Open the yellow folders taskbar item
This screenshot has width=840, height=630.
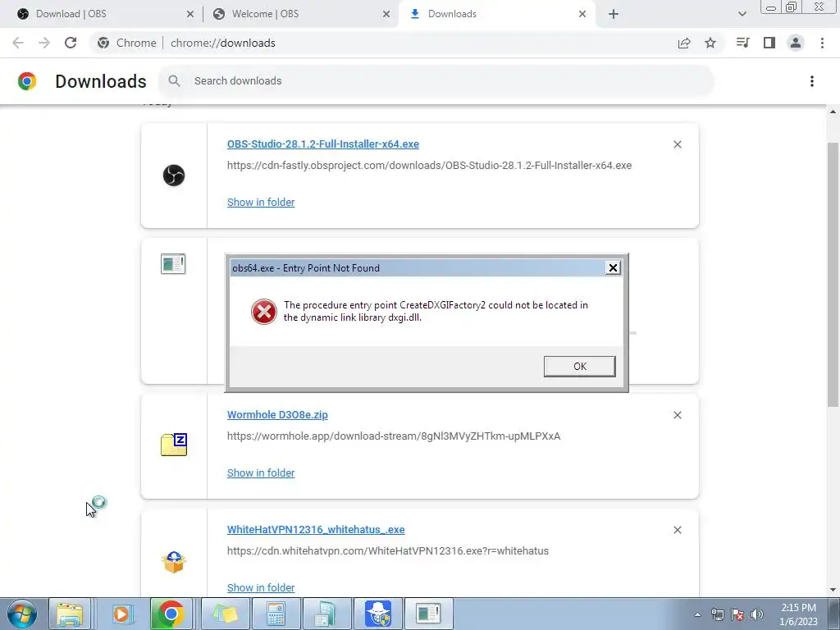[225, 614]
